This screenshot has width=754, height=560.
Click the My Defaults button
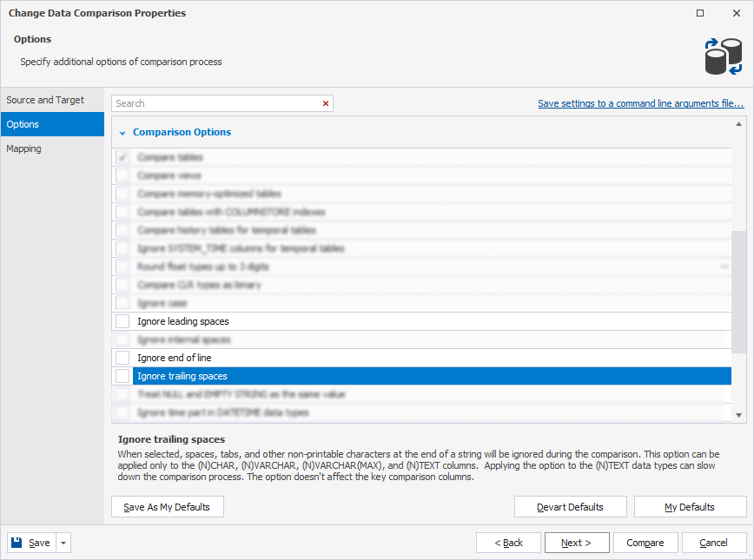690,506
